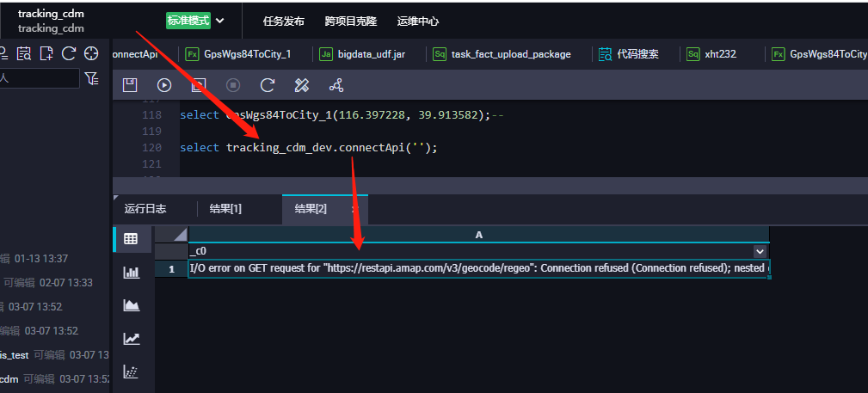The width and height of the screenshot is (868, 393).
Task: Focus the left panel search input field
Action: point(40,78)
